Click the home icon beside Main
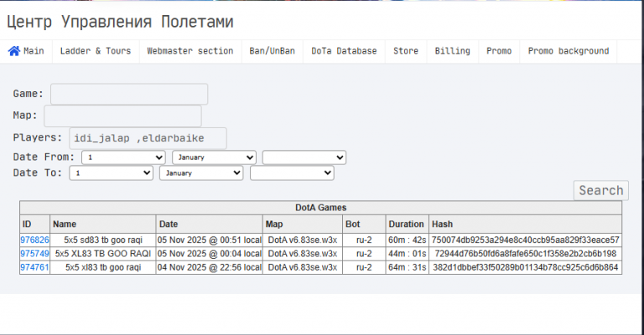Image resolution: width=644 pixels, height=335 pixels. coord(14,51)
